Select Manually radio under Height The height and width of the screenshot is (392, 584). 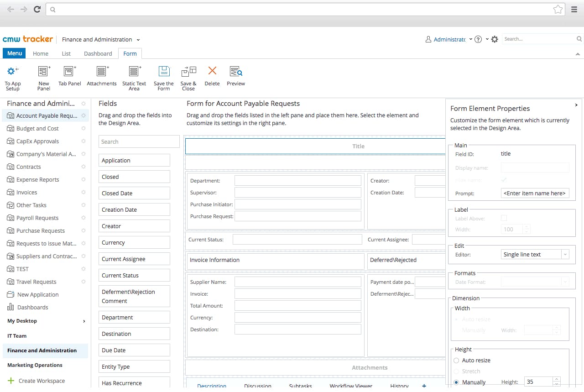[x=456, y=382]
